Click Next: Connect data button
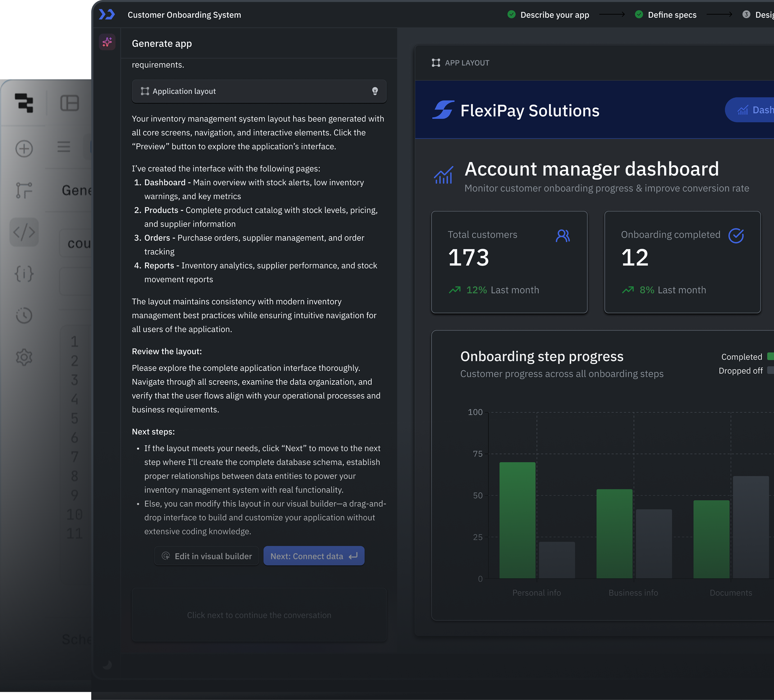774x700 pixels. (x=314, y=556)
